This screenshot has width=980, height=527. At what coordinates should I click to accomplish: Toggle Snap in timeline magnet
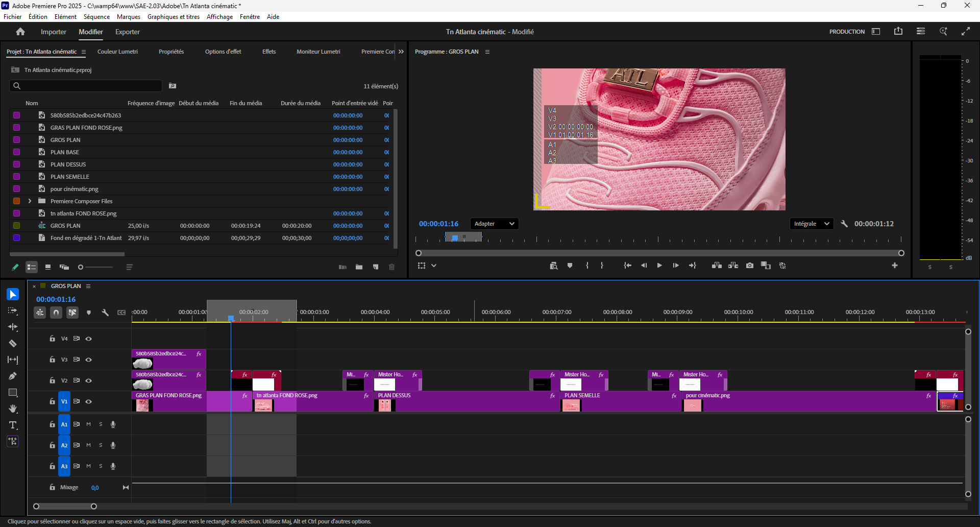point(56,313)
